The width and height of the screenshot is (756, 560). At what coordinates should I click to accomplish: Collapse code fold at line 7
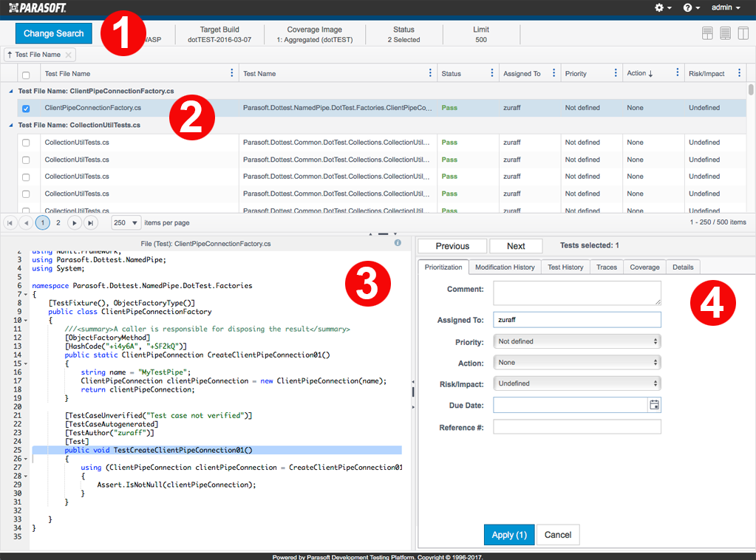(26, 295)
